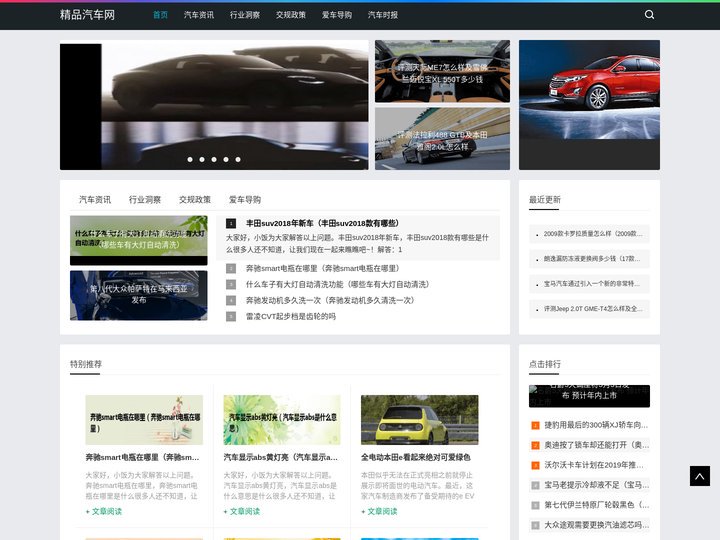Switch to the 爱车导购 content tab

[245, 200]
